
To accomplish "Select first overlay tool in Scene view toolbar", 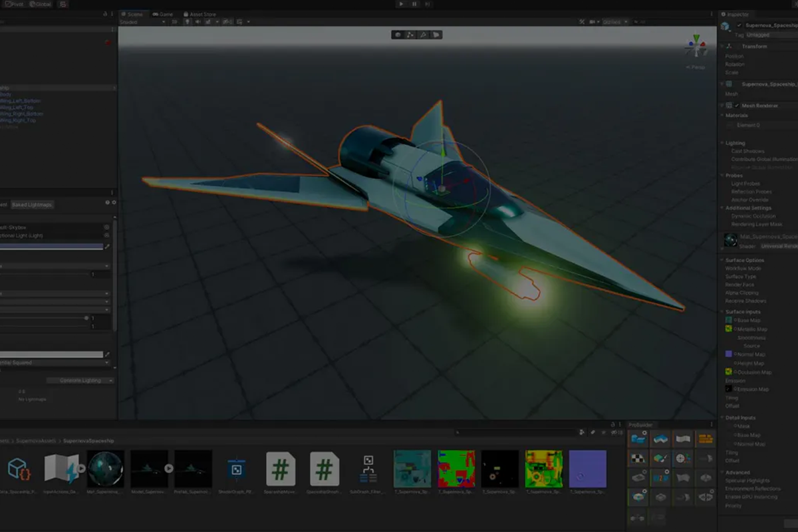I will pyautogui.click(x=398, y=35).
